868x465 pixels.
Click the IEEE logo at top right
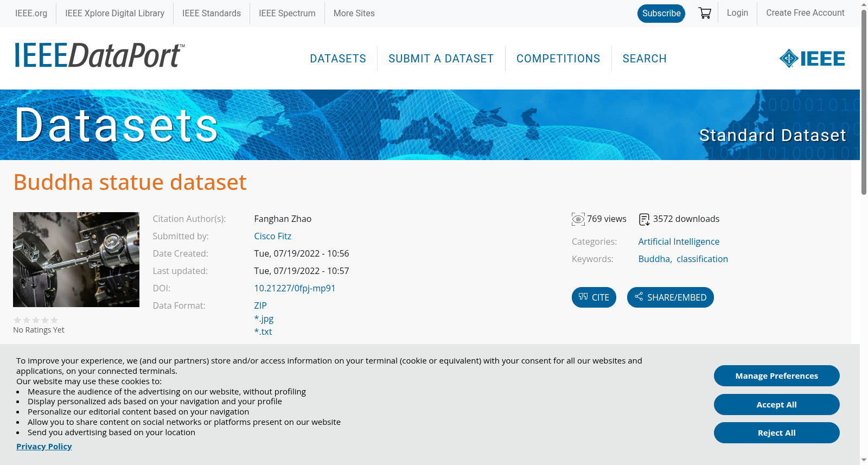(812, 58)
